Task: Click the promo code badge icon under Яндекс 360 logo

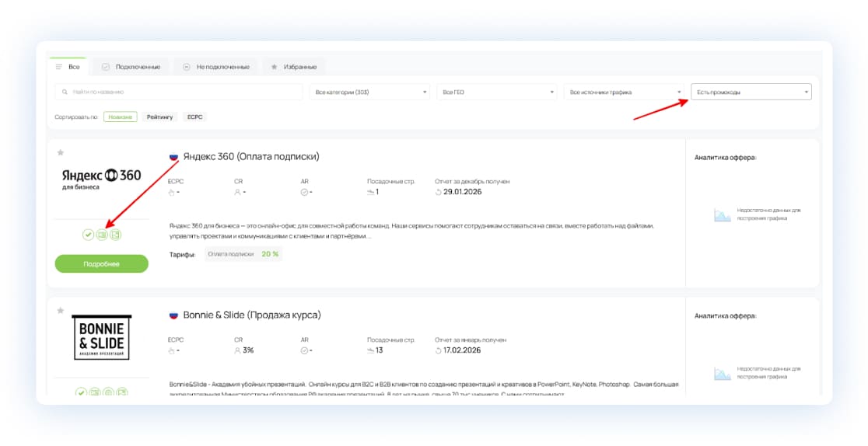Action: 102,235
